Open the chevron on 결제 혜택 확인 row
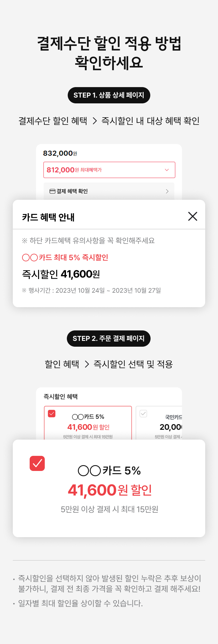Screen dimensions: 218x644 [167, 191]
